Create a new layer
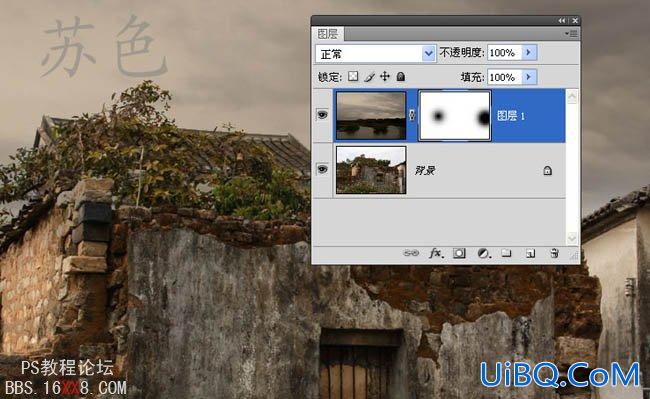The width and height of the screenshot is (650, 399). pos(530,253)
